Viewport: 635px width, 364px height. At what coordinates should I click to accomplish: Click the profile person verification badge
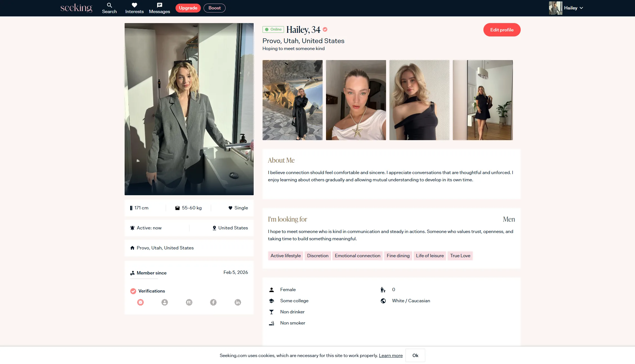[165, 302]
